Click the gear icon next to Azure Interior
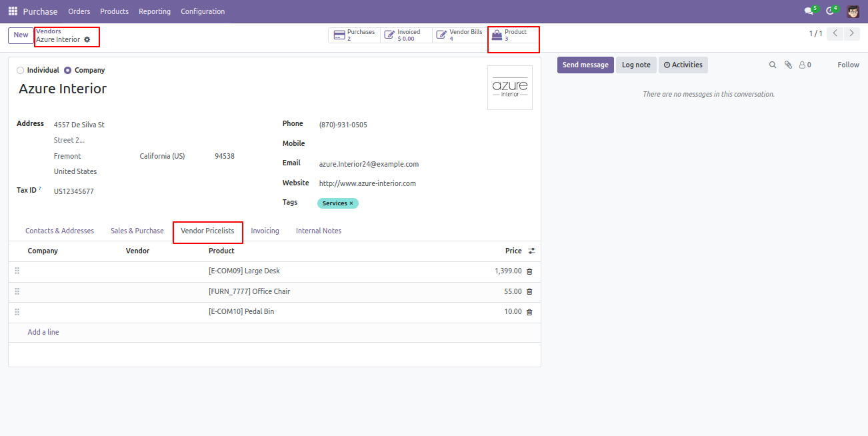This screenshot has width=868, height=436. (x=87, y=39)
